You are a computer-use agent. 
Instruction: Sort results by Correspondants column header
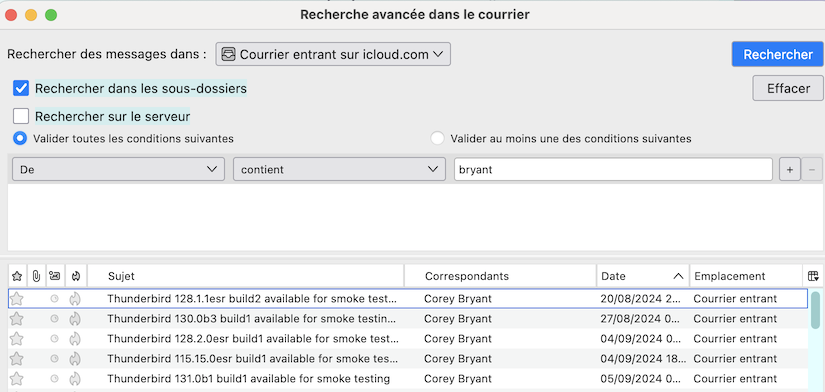(x=500, y=276)
